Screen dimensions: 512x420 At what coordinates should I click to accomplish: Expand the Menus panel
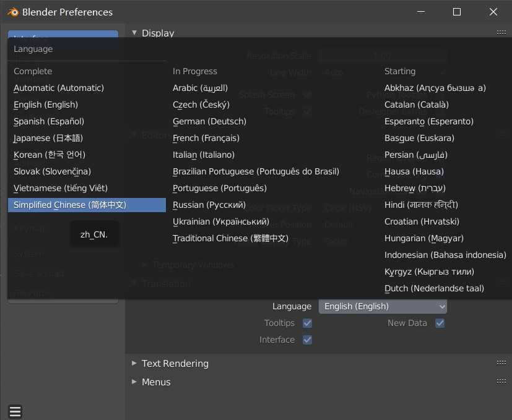134,382
